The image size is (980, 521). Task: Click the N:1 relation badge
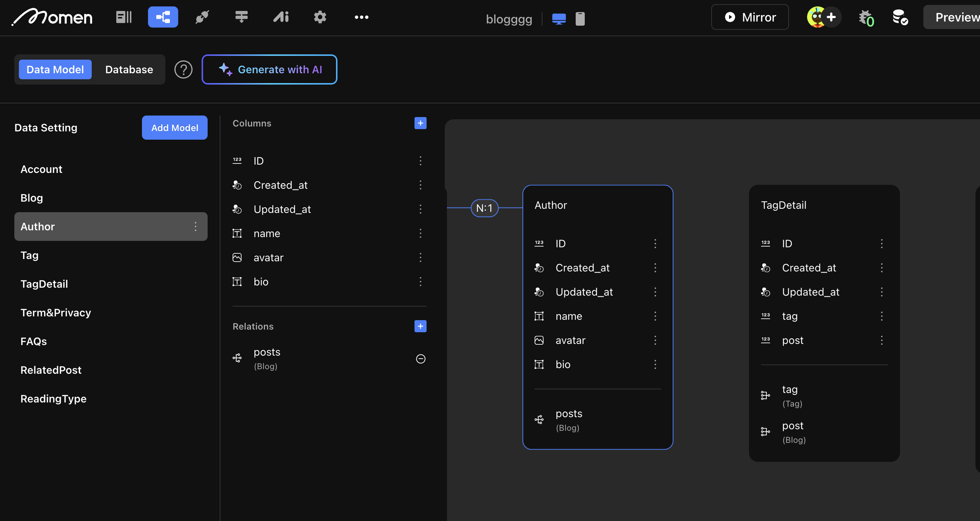tap(484, 208)
